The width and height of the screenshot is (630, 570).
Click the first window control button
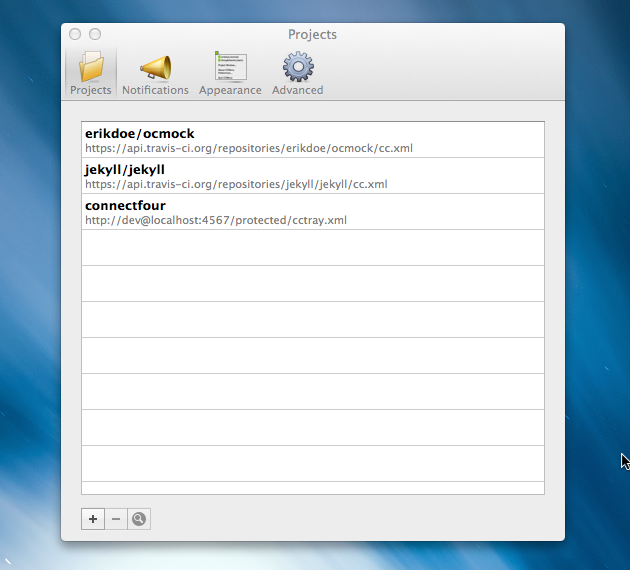tap(75, 34)
